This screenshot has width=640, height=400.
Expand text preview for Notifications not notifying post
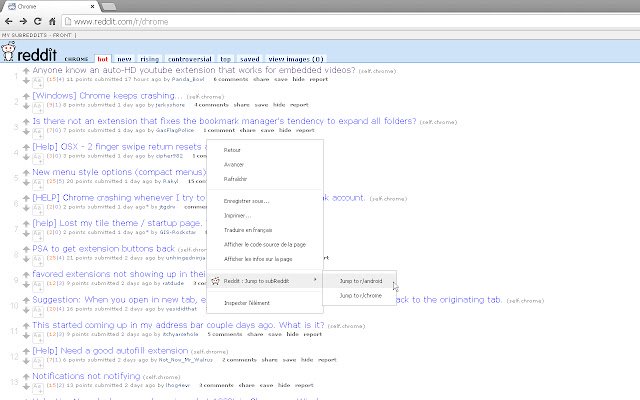tap(38, 387)
